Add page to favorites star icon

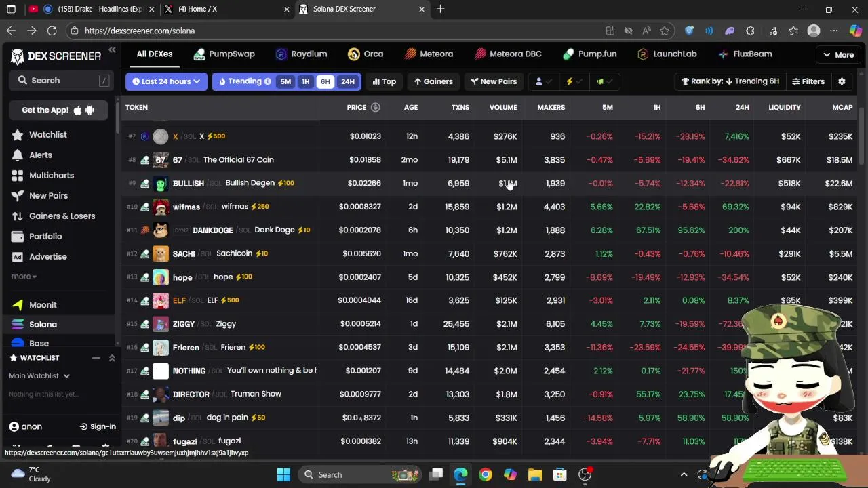tap(665, 30)
